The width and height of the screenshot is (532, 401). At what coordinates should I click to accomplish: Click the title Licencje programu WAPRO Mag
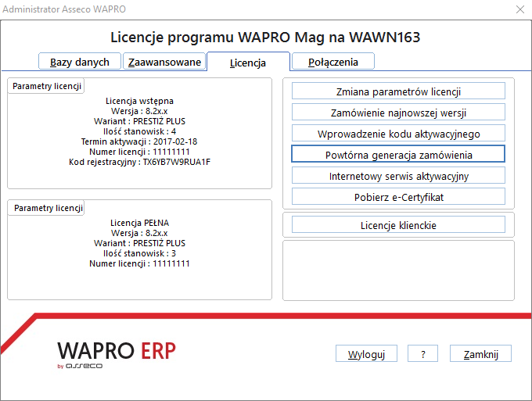(265, 38)
